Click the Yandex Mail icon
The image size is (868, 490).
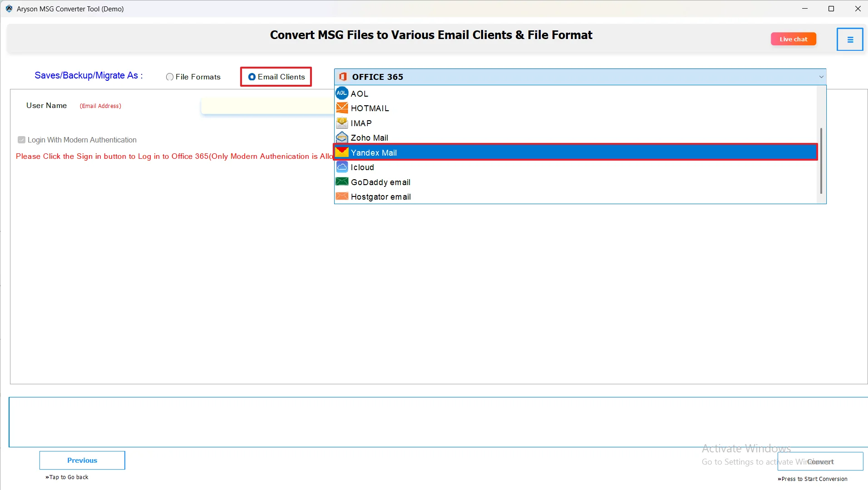pyautogui.click(x=342, y=152)
